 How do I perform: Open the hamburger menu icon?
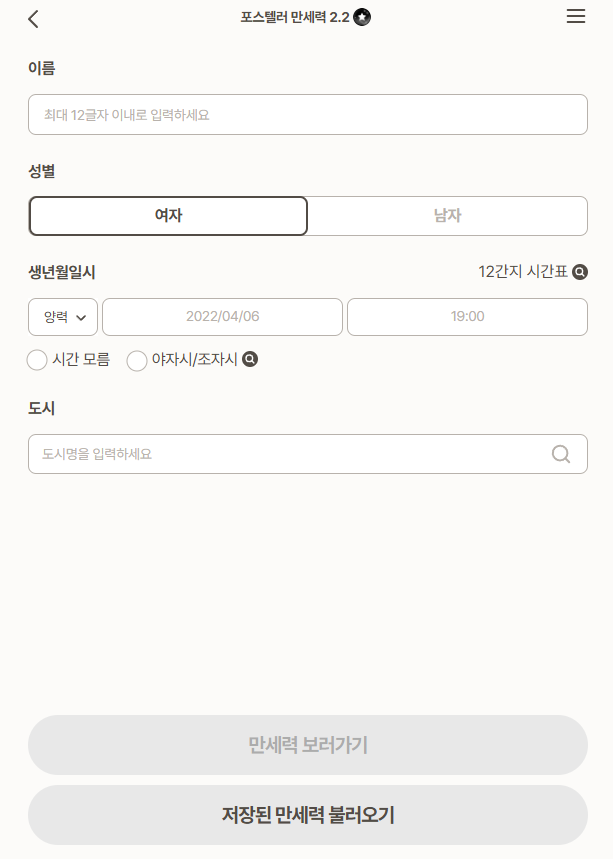[576, 16]
